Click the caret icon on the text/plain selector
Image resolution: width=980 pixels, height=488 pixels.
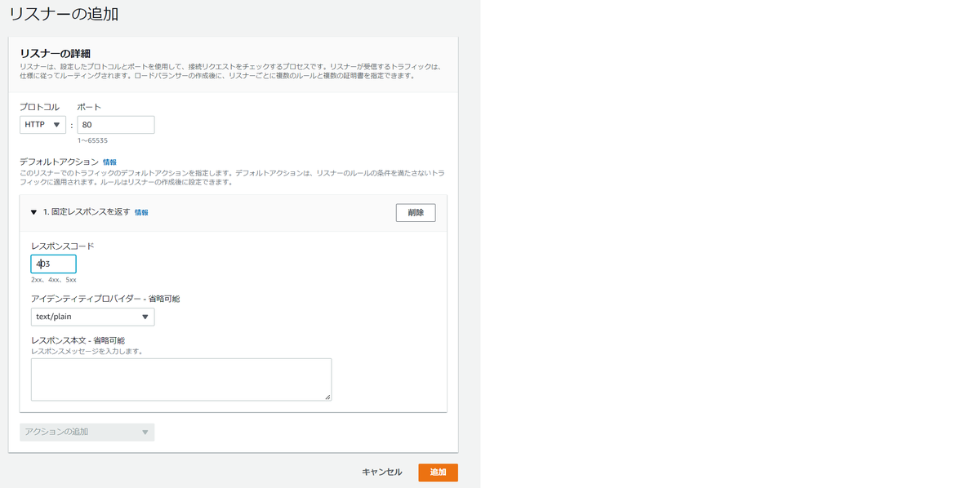[145, 317]
